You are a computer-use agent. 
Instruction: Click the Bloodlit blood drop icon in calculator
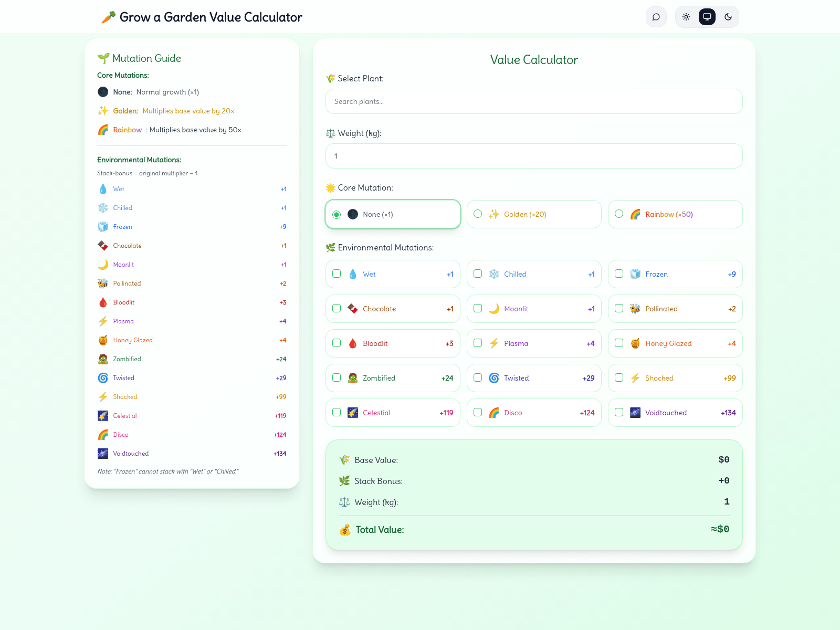(x=353, y=343)
